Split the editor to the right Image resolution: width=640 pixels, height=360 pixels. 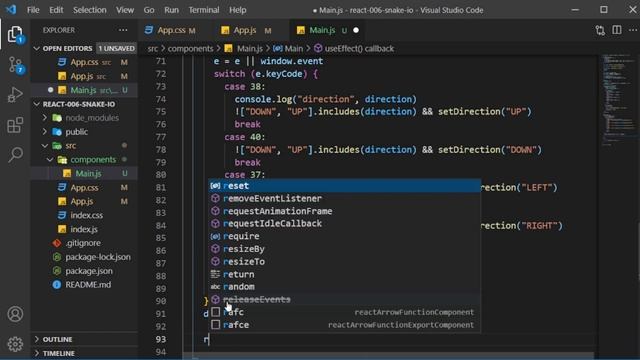tap(617, 30)
